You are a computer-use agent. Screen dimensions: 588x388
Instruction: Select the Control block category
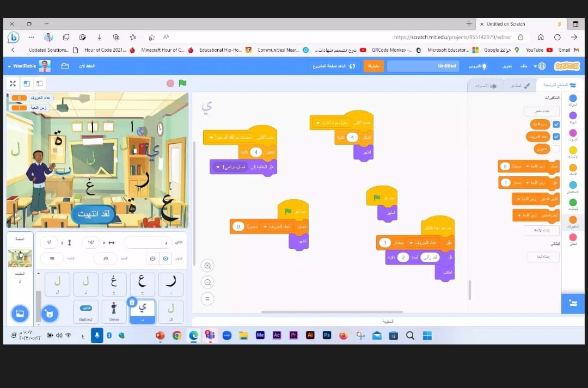point(573,169)
